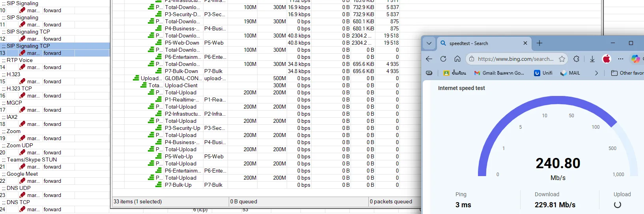Click the 0 packets queued status
This screenshot has width=644, height=214.
(391, 201)
